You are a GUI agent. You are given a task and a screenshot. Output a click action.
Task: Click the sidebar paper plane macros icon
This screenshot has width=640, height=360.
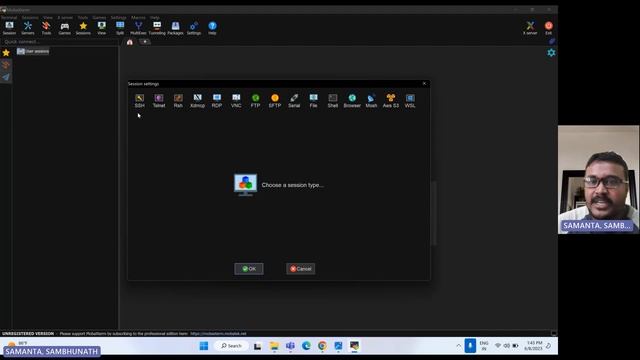coord(6,77)
